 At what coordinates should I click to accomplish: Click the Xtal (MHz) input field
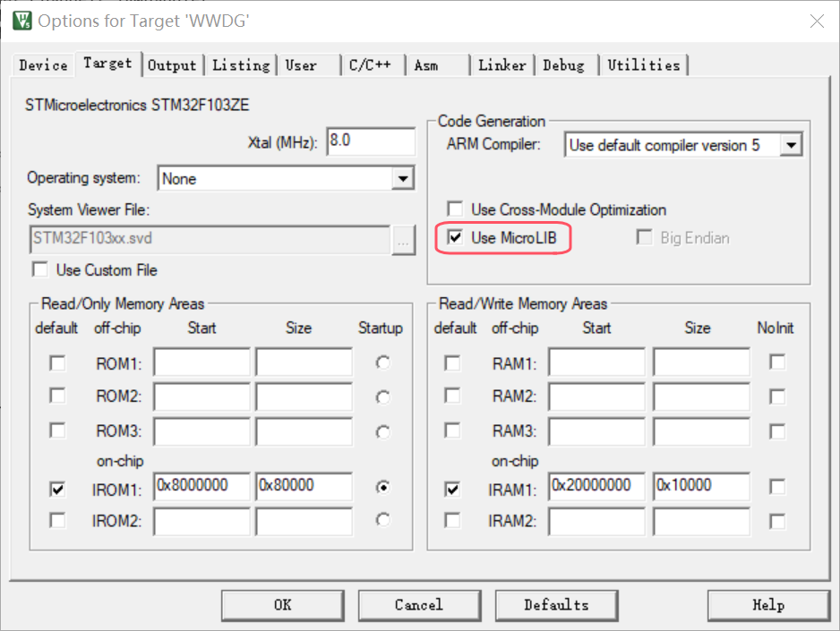click(371, 141)
